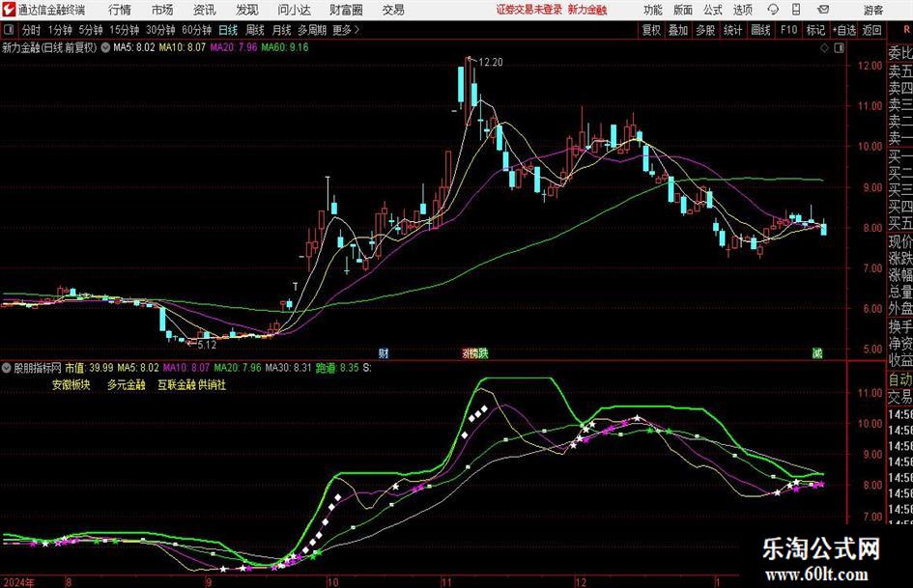
Task: Open the 发现 menu
Action: coord(247,10)
